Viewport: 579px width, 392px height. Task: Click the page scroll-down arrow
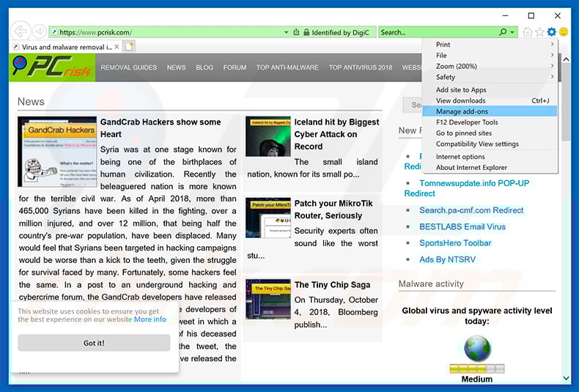tap(566, 377)
